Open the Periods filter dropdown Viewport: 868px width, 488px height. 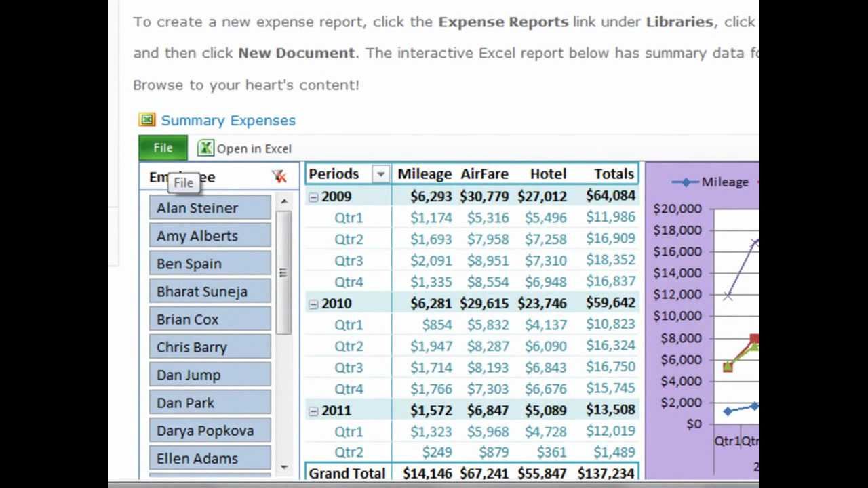(380, 174)
